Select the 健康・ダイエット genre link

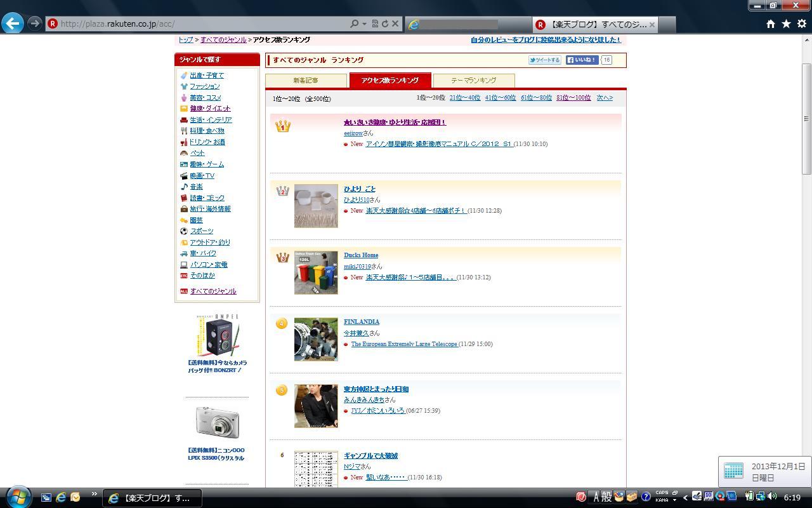[x=210, y=109]
